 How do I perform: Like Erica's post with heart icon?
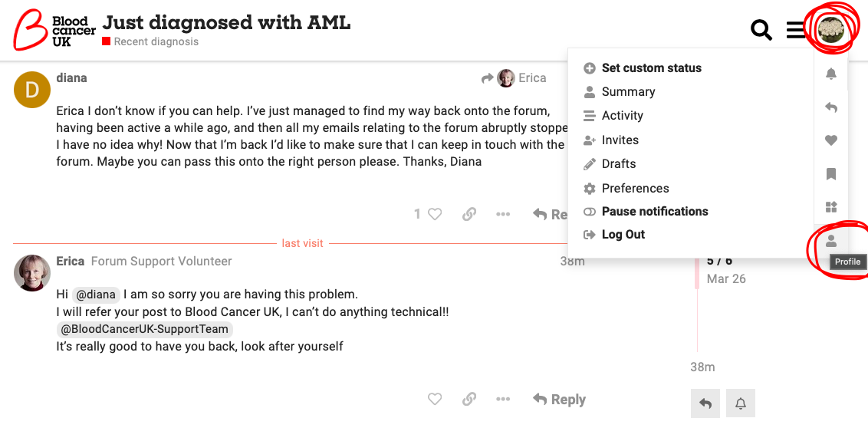(435, 399)
